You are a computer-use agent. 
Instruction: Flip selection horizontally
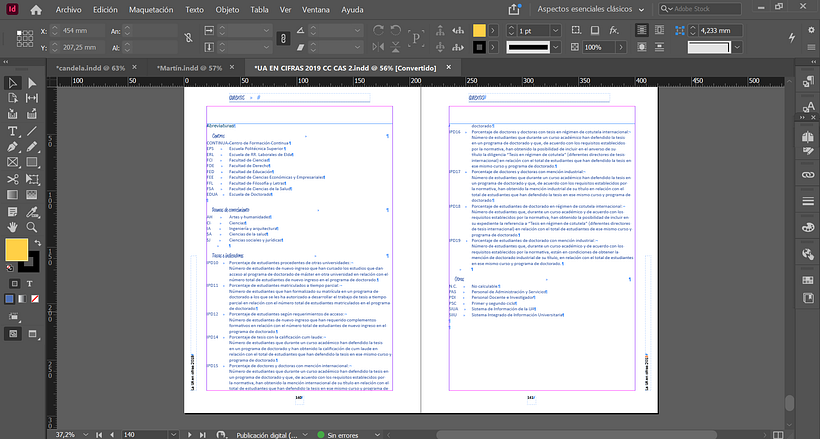click(x=379, y=47)
